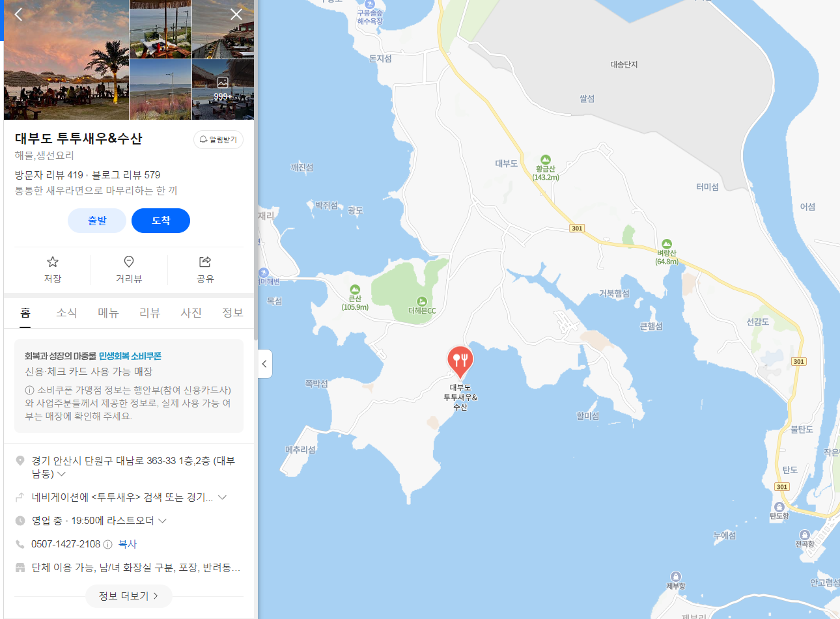
Task: Click the back arrow on the photo header
Action: pyautogui.click(x=18, y=14)
